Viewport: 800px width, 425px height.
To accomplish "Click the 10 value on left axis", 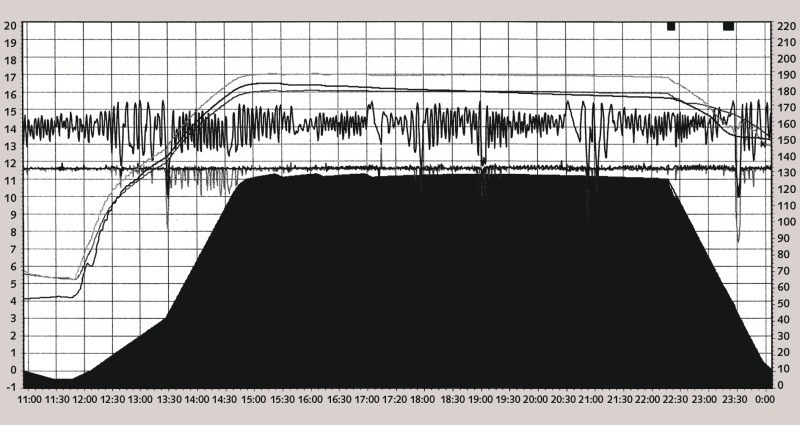I will tap(10, 198).
